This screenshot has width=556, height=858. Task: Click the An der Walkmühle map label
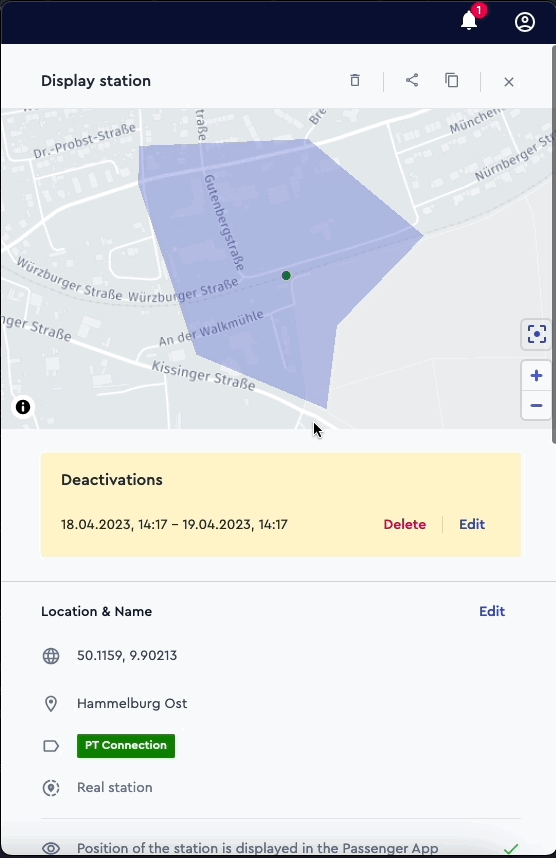click(x=211, y=328)
